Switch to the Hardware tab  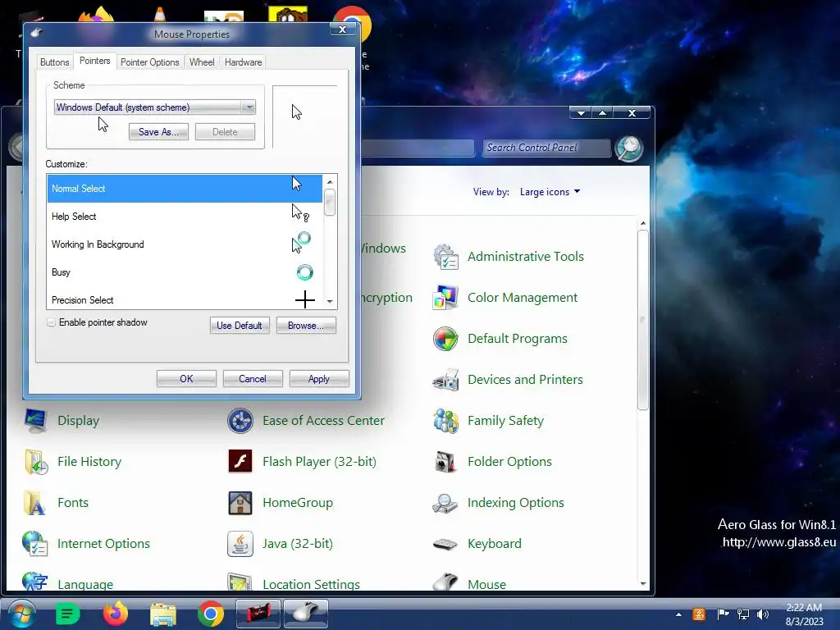(243, 62)
